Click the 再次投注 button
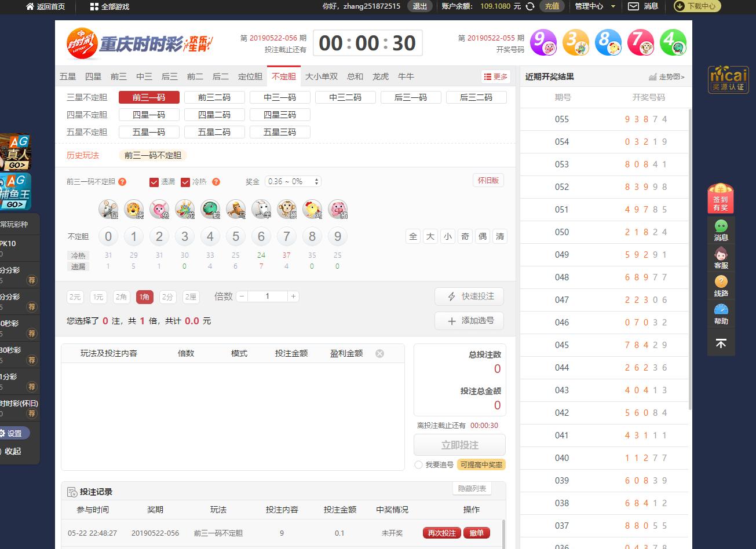Image resolution: width=756 pixels, height=549 pixels. 442,533
